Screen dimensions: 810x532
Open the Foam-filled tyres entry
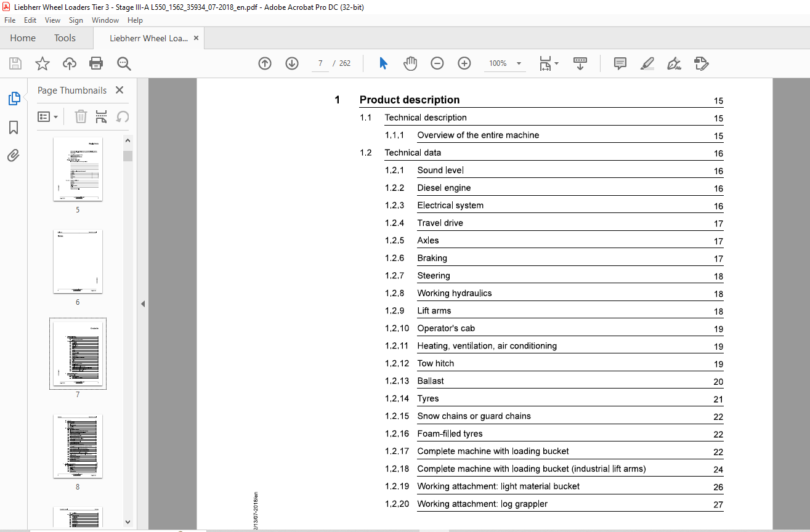click(450, 434)
